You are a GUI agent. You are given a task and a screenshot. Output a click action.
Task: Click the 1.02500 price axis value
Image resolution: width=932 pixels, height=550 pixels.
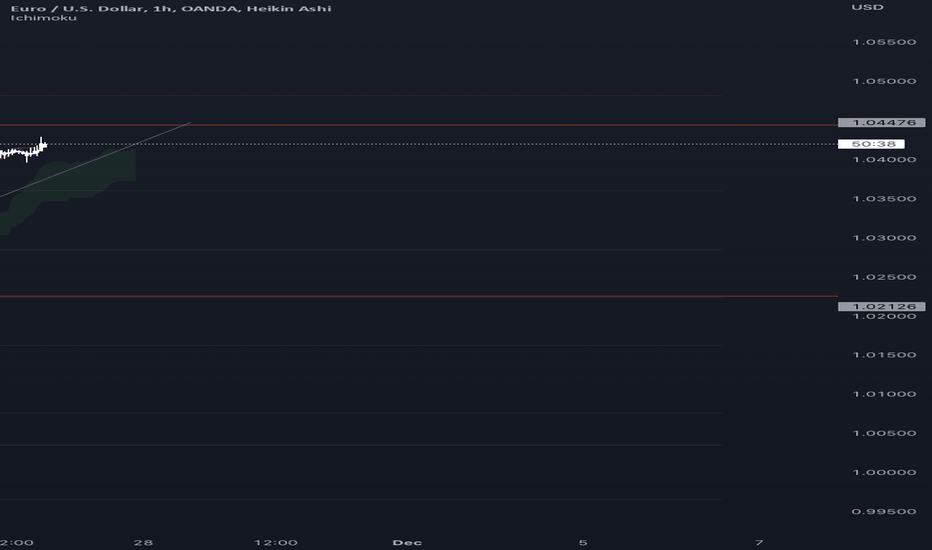pyautogui.click(x=884, y=277)
